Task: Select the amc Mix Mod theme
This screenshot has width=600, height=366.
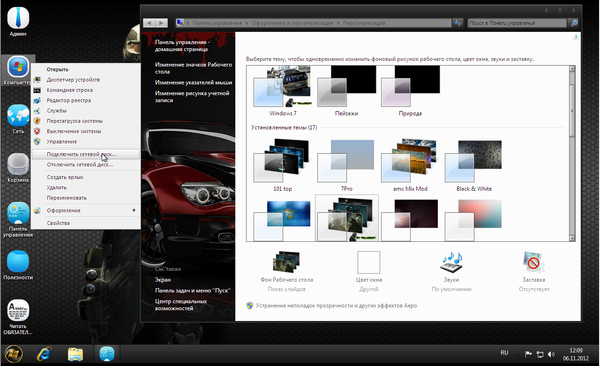Action: tap(410, 165)
